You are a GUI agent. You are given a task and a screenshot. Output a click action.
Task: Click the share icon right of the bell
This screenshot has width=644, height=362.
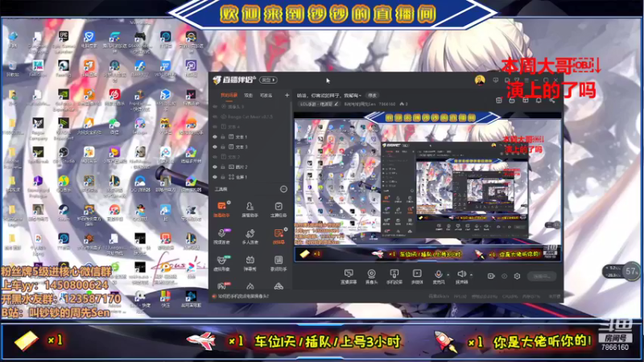click(552, 100)
